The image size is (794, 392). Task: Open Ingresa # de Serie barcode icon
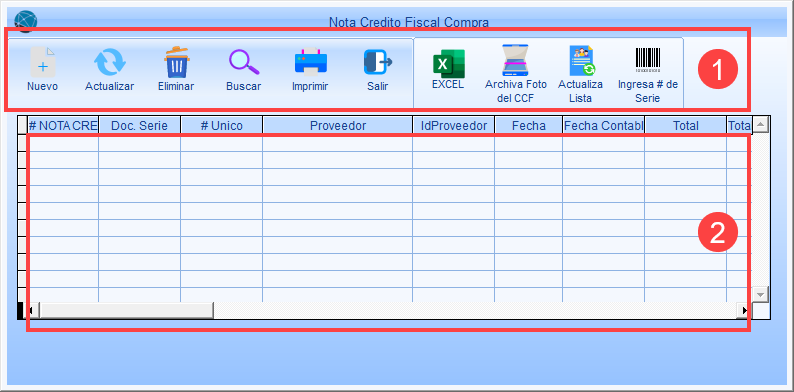(648, 60)
